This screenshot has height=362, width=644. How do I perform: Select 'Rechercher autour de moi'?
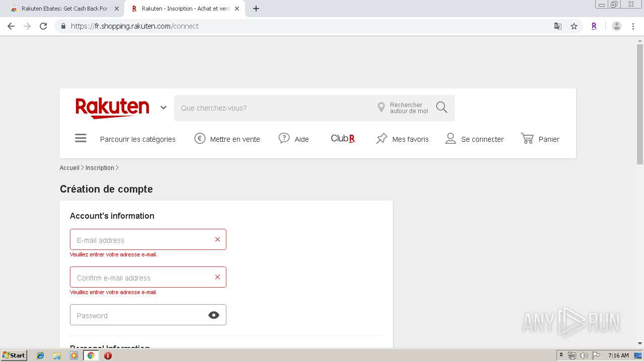point(409,108)
